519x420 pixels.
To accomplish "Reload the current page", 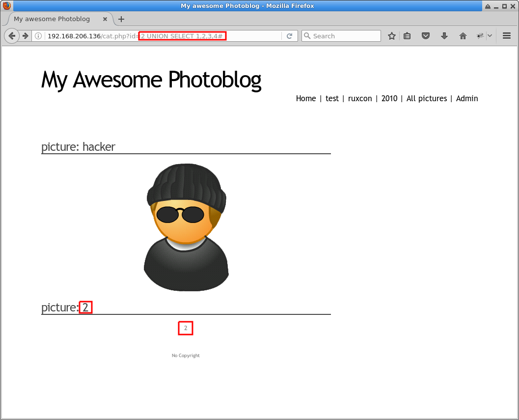I will tap(289, 36).
